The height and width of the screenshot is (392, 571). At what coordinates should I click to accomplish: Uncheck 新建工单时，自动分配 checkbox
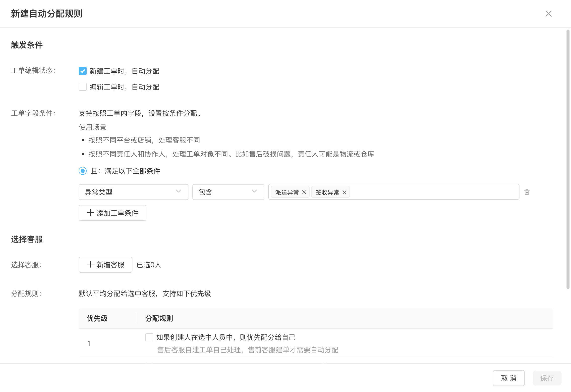83,71
